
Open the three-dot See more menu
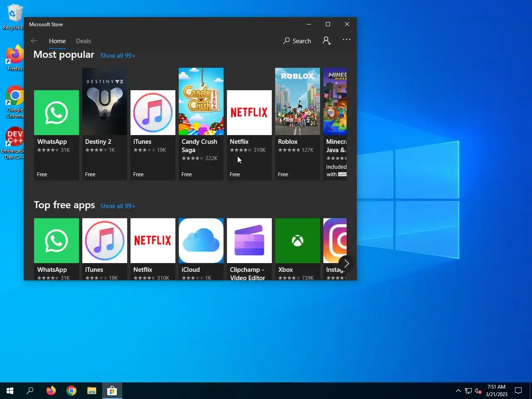[347, 40]
